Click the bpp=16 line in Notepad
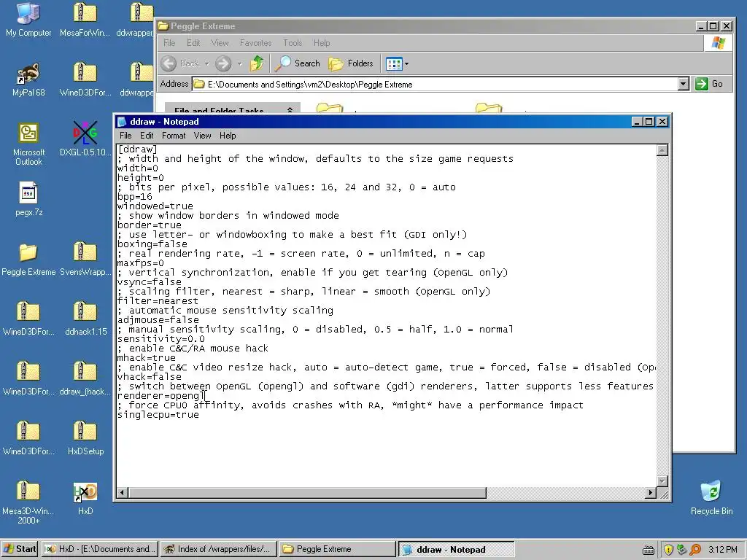The width and height of the screenshot is (747, 560). pos(135,197)
